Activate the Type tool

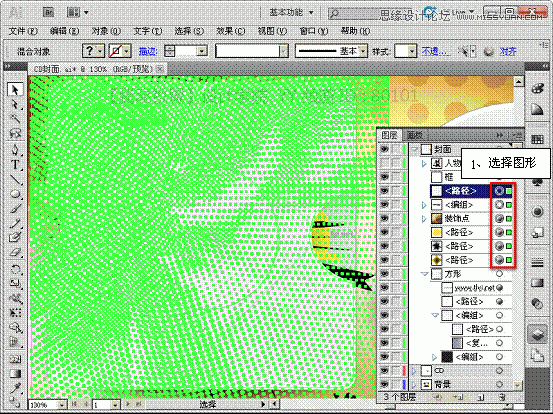tap(15, 165)
